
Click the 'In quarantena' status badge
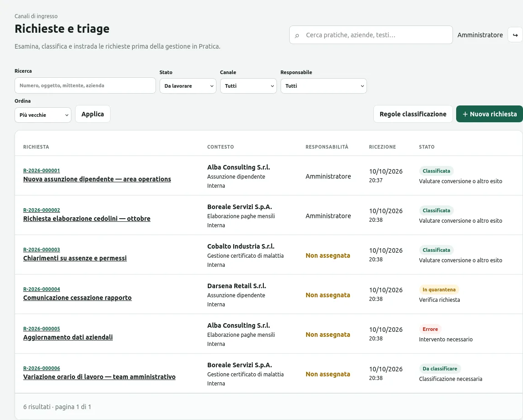[x=439, y=290]
